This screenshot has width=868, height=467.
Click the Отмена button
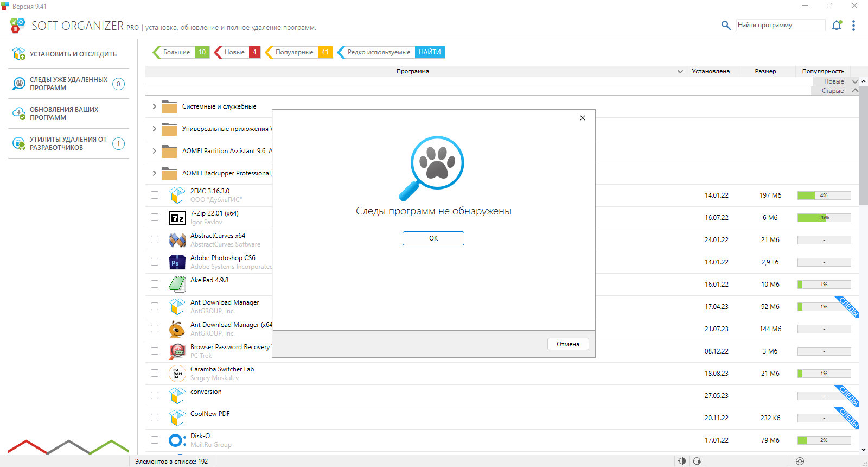click(568, 344)
